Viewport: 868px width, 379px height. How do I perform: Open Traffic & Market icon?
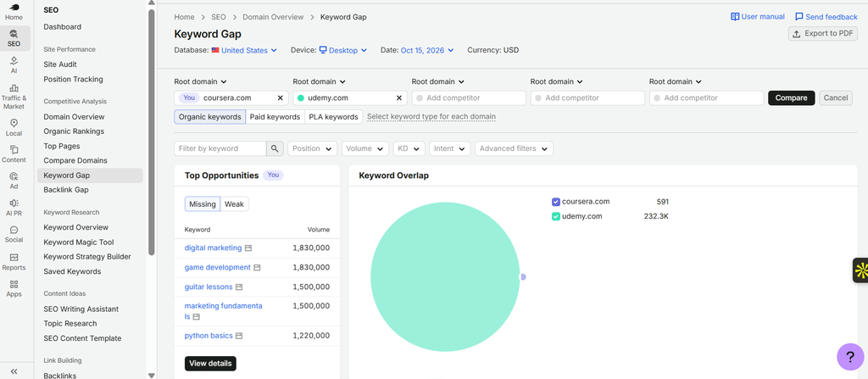coord(14,97)
